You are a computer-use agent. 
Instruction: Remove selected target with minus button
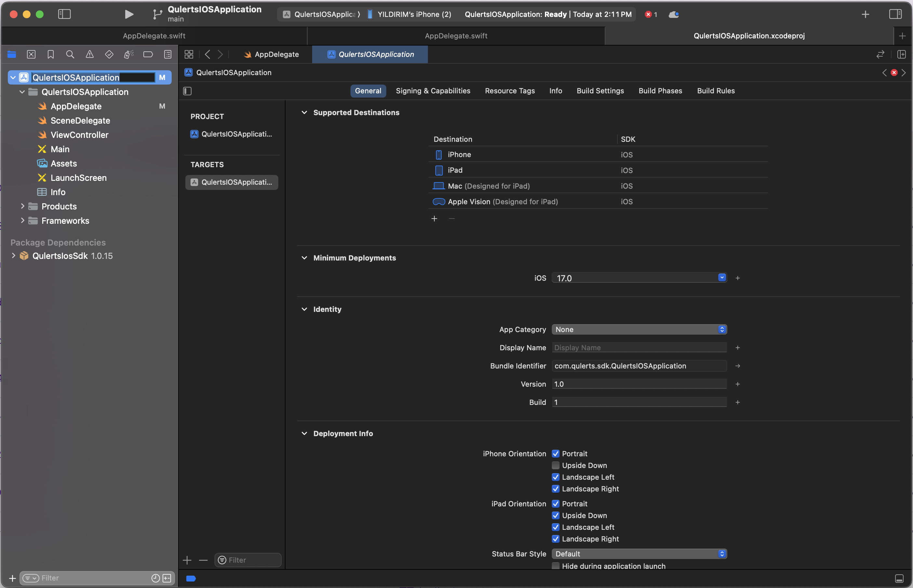(204, 560)
